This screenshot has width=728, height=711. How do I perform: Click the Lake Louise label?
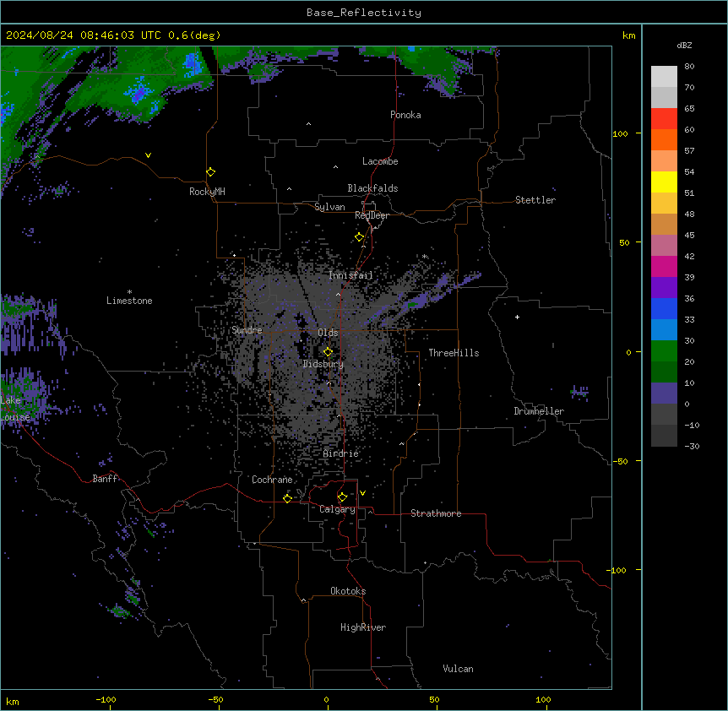(x=15, y=409)
